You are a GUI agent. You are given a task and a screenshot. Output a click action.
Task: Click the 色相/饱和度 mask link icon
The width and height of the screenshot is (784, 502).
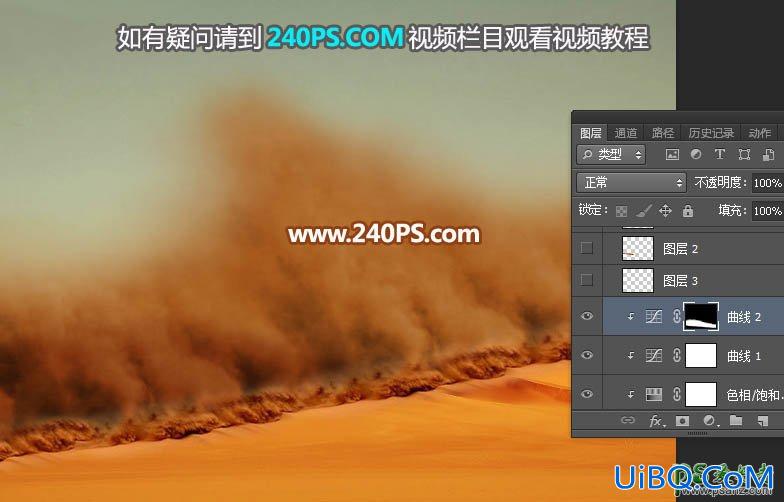tap(676, 394)
